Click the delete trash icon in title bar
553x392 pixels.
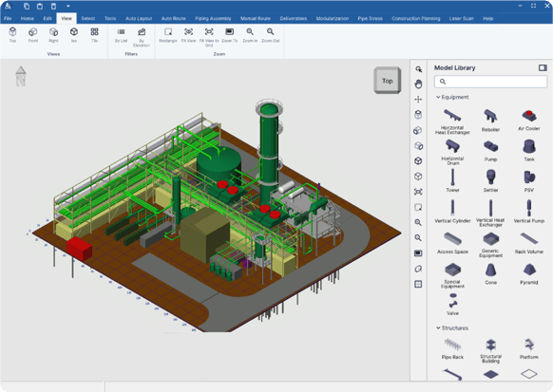(x=53, y=6)
